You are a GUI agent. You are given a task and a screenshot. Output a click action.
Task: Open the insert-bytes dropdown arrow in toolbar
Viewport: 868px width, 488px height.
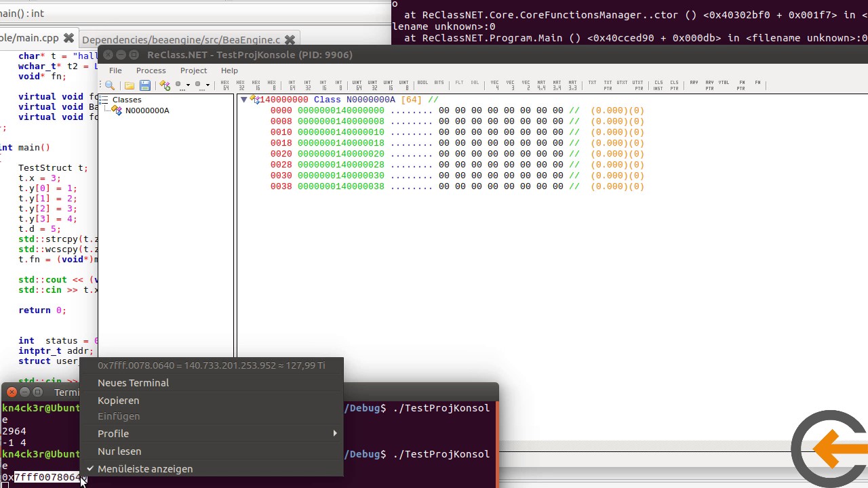(208, 85)
